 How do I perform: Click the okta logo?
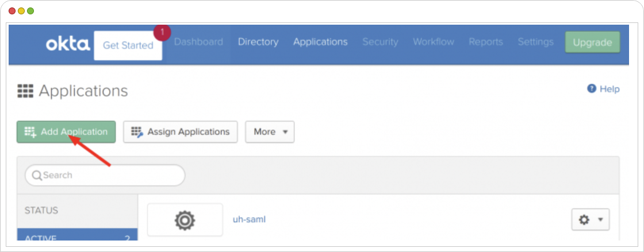(68, 44)
